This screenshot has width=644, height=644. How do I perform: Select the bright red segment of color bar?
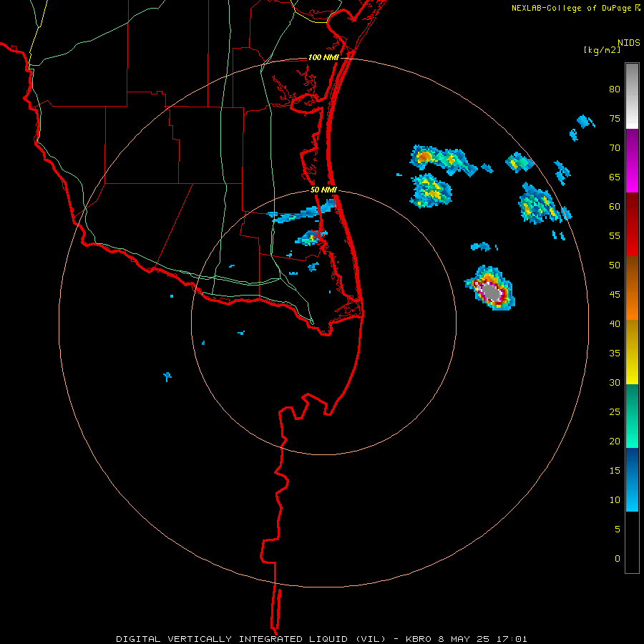coord(632,224)
